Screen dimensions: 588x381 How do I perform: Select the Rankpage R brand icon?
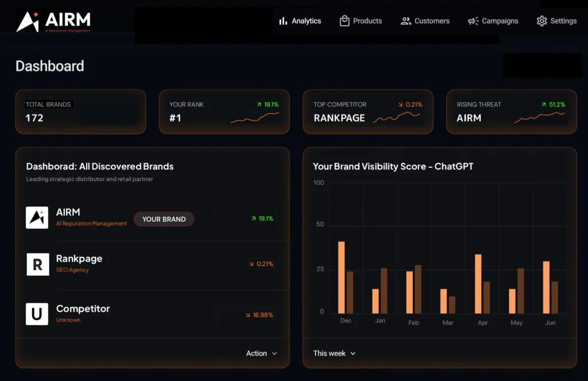tap(37, 264)
